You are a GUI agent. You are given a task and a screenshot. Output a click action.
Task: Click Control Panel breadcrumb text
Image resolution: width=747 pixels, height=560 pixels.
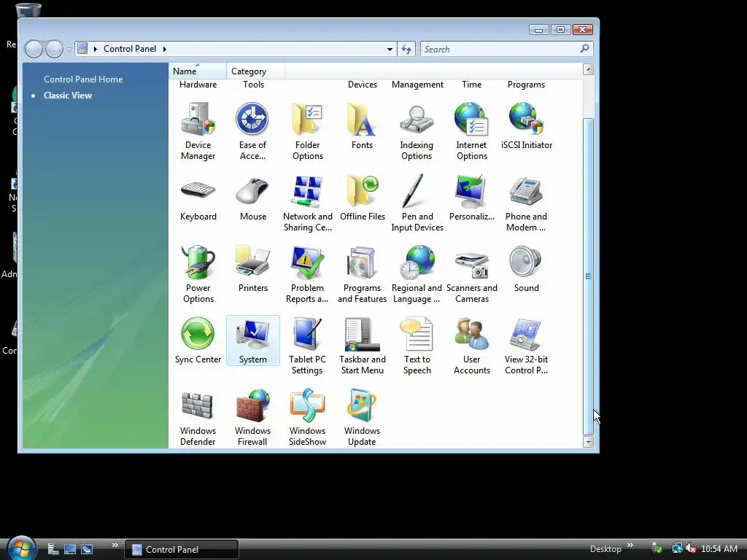pyautogui.click(x=130, y=49)
